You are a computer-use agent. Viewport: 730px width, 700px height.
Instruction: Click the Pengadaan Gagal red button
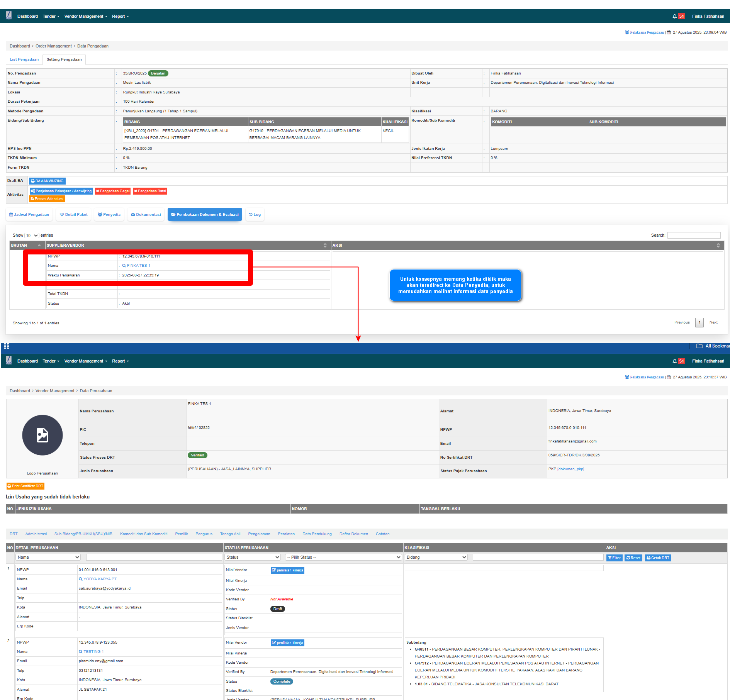point(113,191)
